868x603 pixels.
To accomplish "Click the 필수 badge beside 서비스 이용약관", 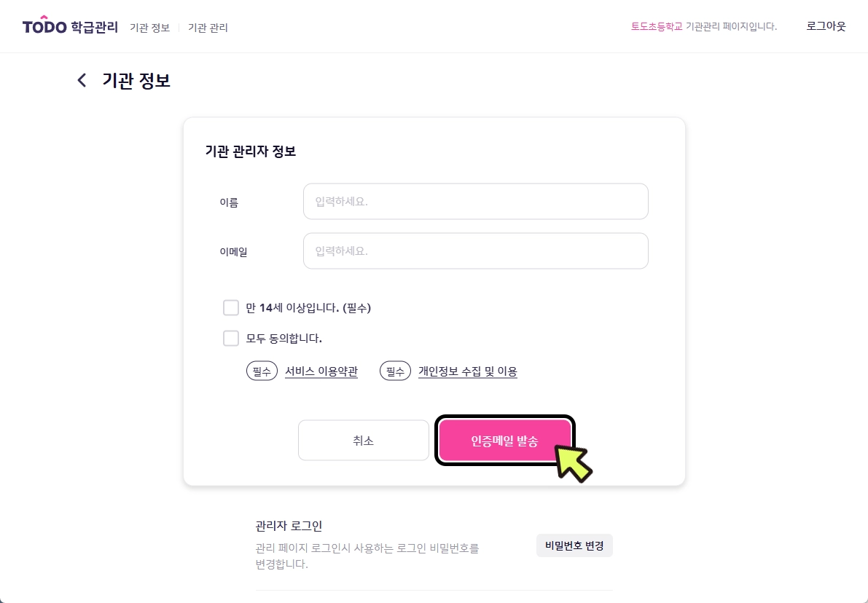I will pyautogui.click(x=262, y=371).
